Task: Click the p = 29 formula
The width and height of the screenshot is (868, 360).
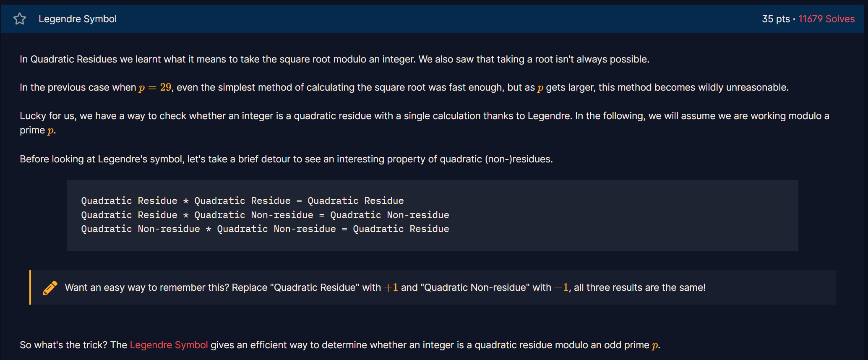Action: tap(155, 87)
